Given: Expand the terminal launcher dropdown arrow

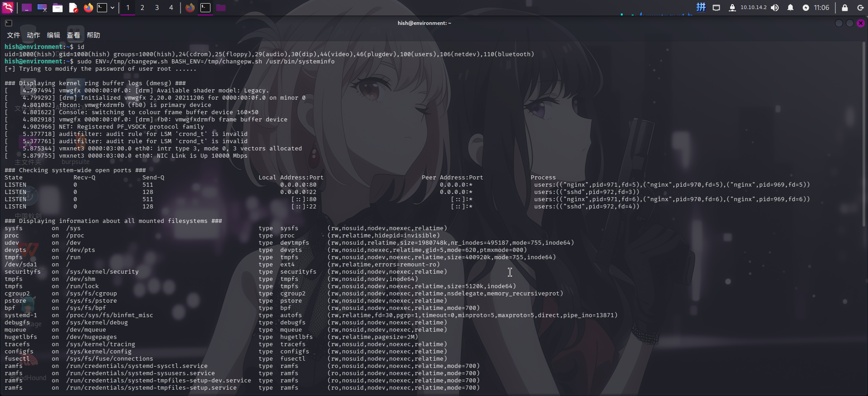Looking at the screenshot, I should 112,8.
